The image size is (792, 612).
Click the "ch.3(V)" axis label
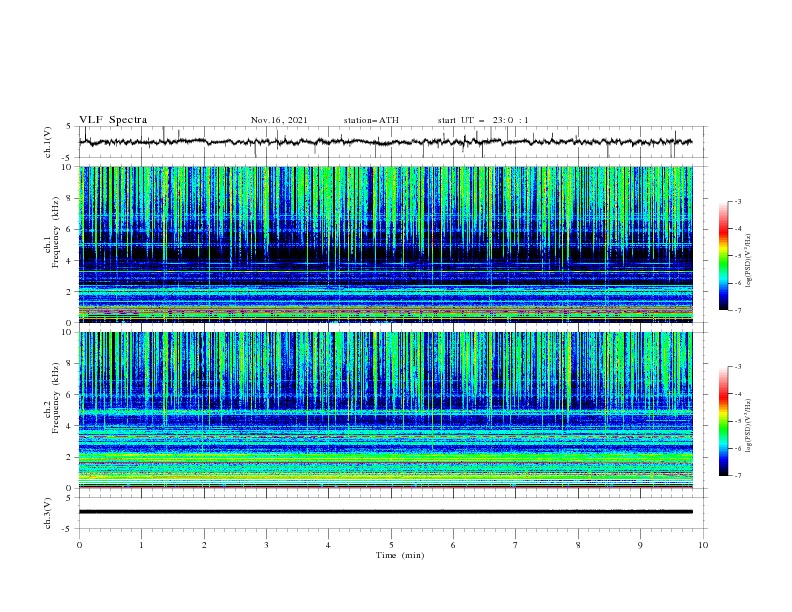[48, 513]
